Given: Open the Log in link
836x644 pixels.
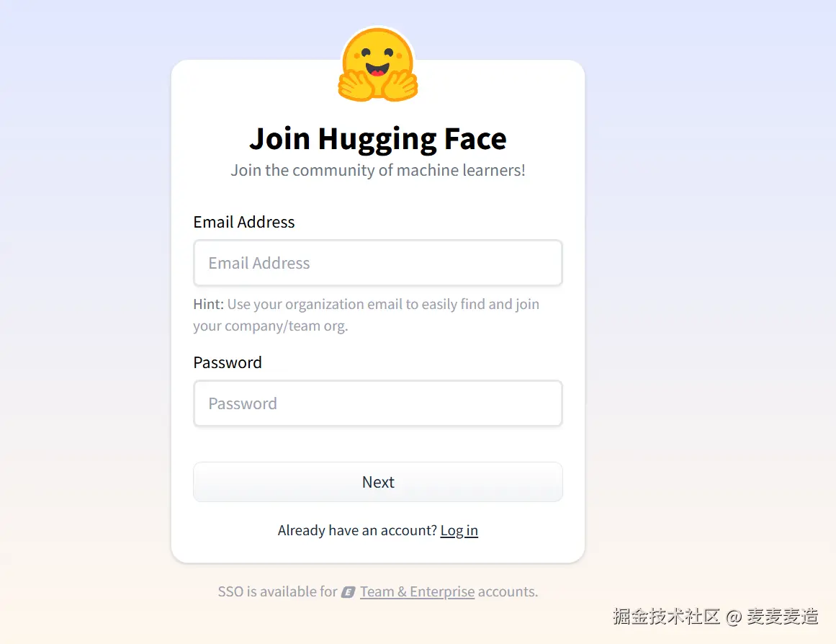Looking at the screenshot, I should point(459,530).
